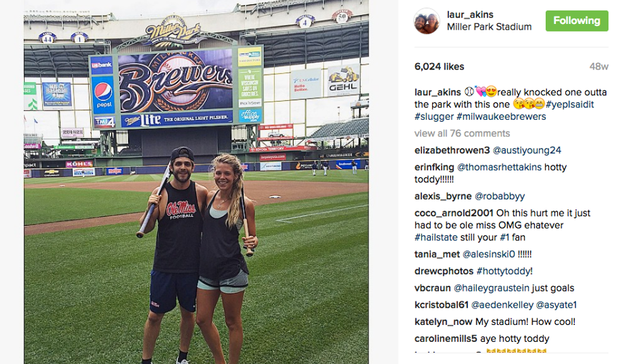Image resolution: width=619 pixels, height=364 pixels.
Task: Click the 48w post timestamp
Action: coord(599,67)
